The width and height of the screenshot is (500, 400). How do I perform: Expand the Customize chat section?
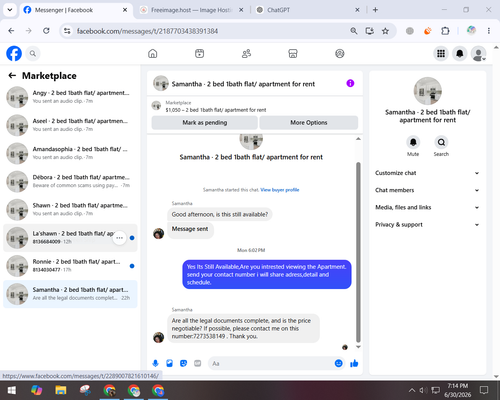tap(427, 173)
